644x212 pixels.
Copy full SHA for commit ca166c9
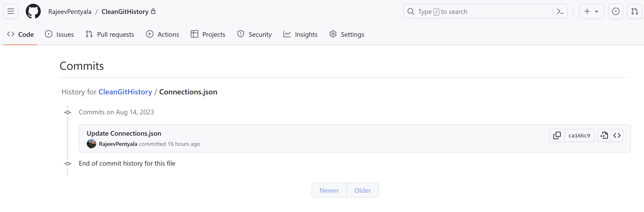(x=557, y=135)
